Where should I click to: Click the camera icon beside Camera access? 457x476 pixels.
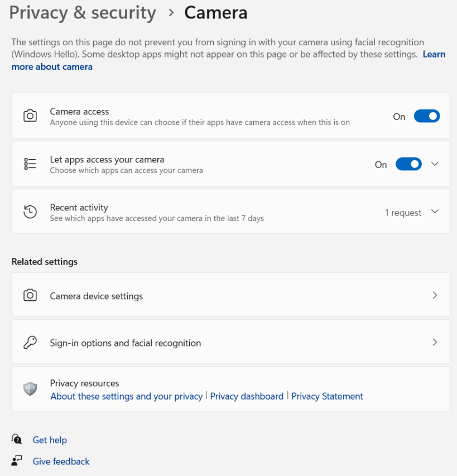(30, 116)
